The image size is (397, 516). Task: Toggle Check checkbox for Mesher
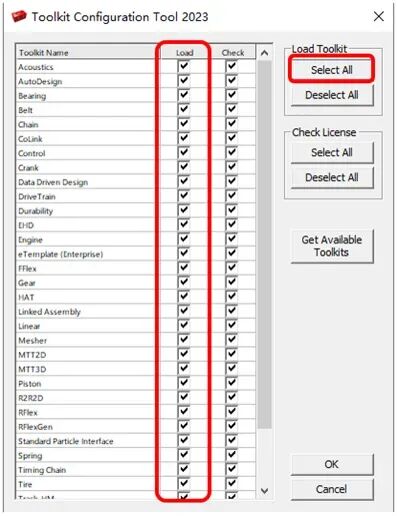pyautogui.click(x=232, y=339)
